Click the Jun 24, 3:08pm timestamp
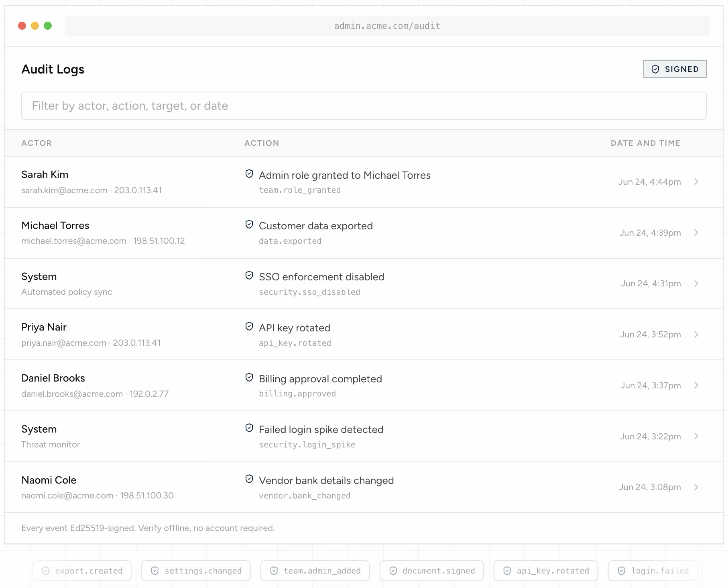 (x=650, y=487)
